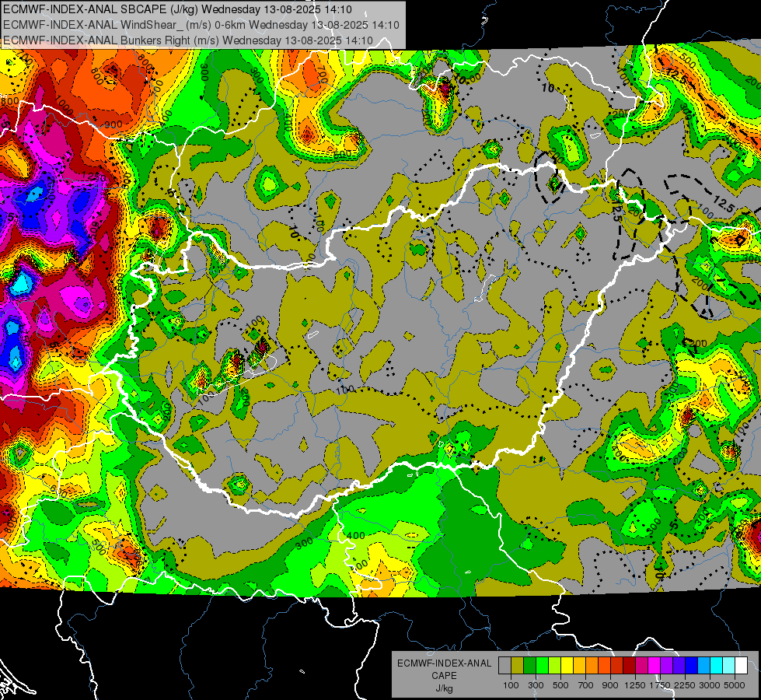Click the legend title ECMWF-INDEX-ANAL
761x700 pixels.
coord(445,663)
